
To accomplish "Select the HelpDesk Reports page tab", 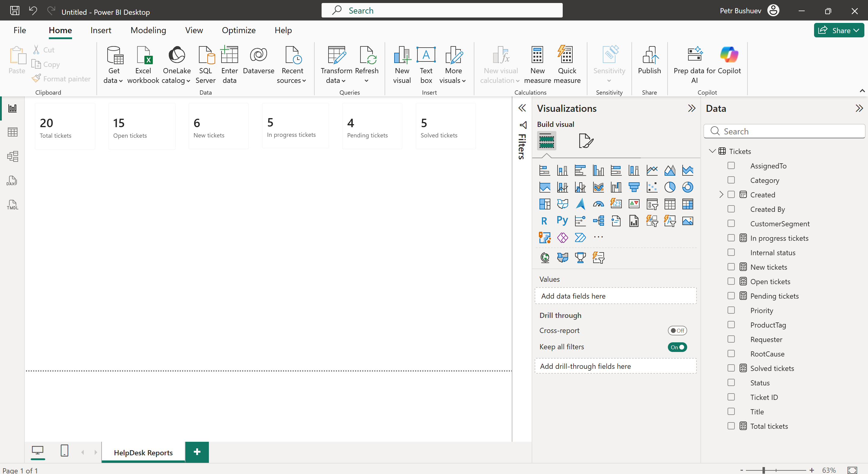I will [143, 452].
